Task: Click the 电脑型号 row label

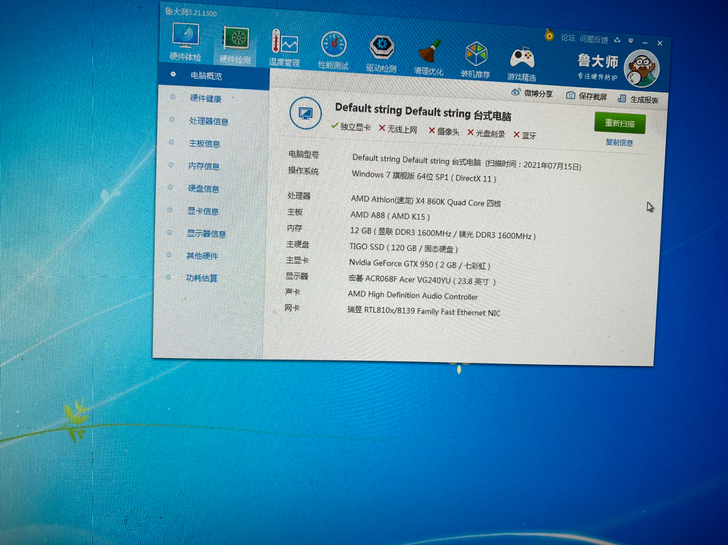Action: click(303, 154)
